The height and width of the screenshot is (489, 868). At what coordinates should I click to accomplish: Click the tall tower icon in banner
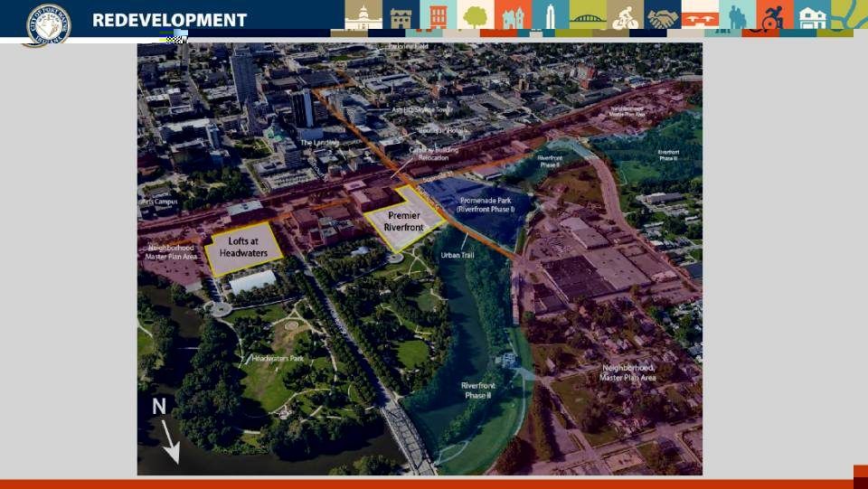550,15
